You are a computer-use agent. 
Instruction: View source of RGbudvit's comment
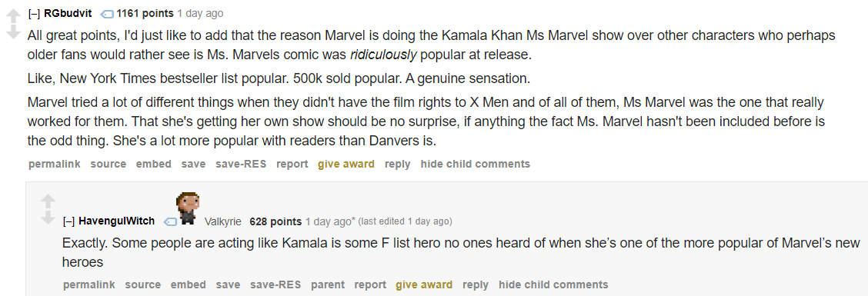tap(108, 164)
